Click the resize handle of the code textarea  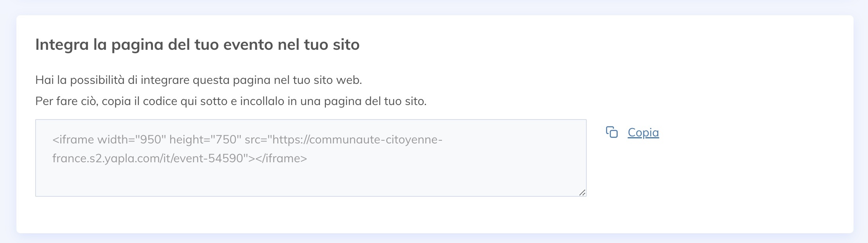[583, 192]
